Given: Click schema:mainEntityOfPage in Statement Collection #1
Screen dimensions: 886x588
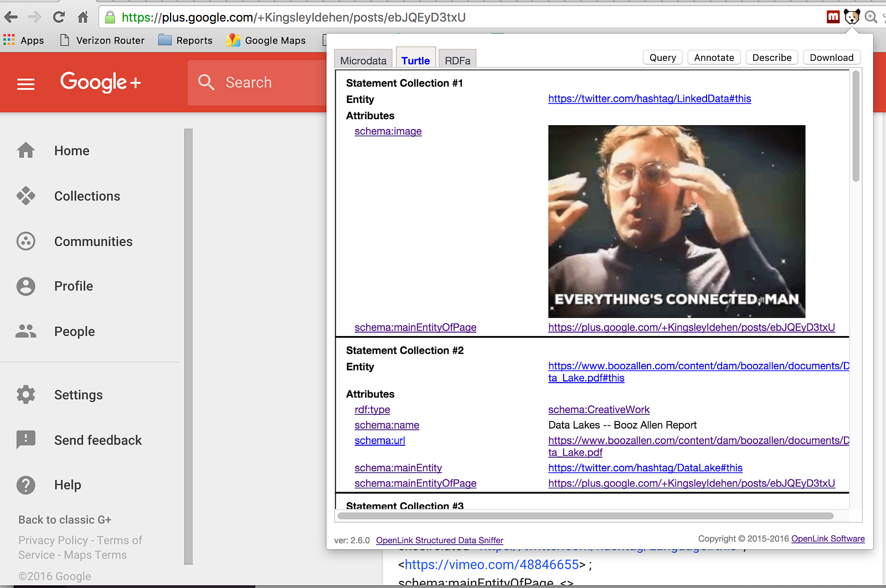Looking at the screenshot, I should tap(415, 327).
